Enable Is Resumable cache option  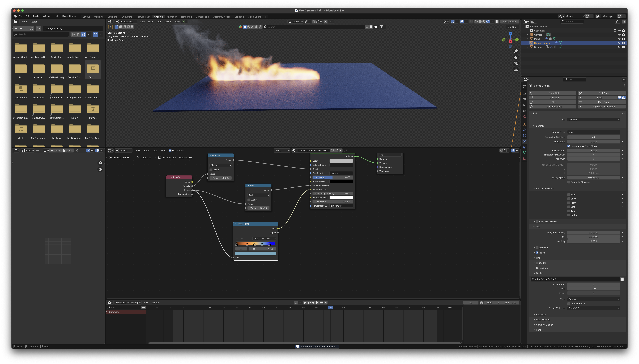pos(569,304)
